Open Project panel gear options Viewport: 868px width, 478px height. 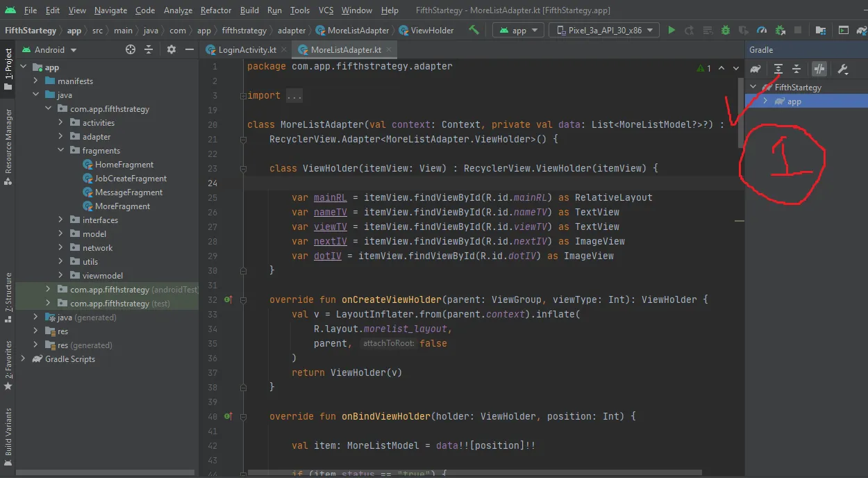click(172, 50)
